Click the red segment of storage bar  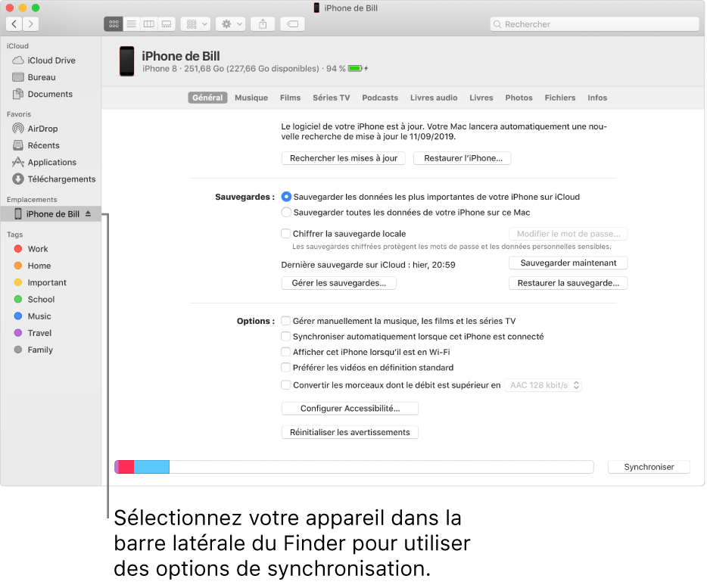click(126, 467)
